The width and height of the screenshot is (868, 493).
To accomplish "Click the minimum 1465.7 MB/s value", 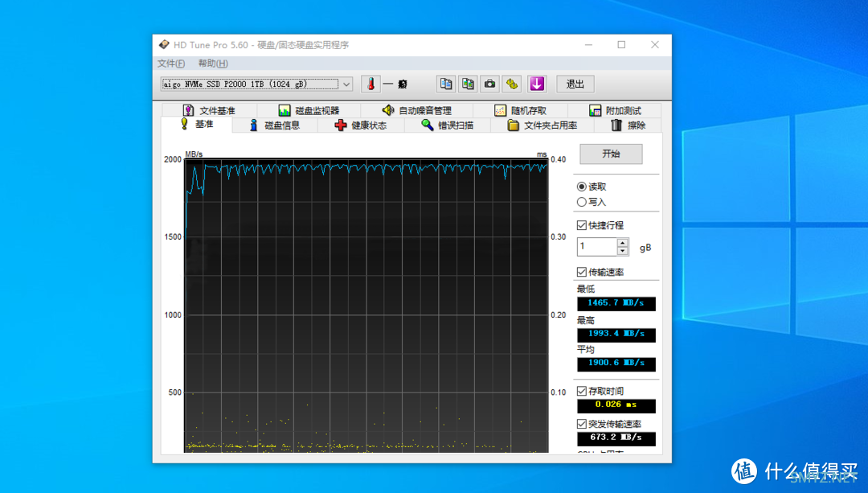I will (x=616, y=303).
